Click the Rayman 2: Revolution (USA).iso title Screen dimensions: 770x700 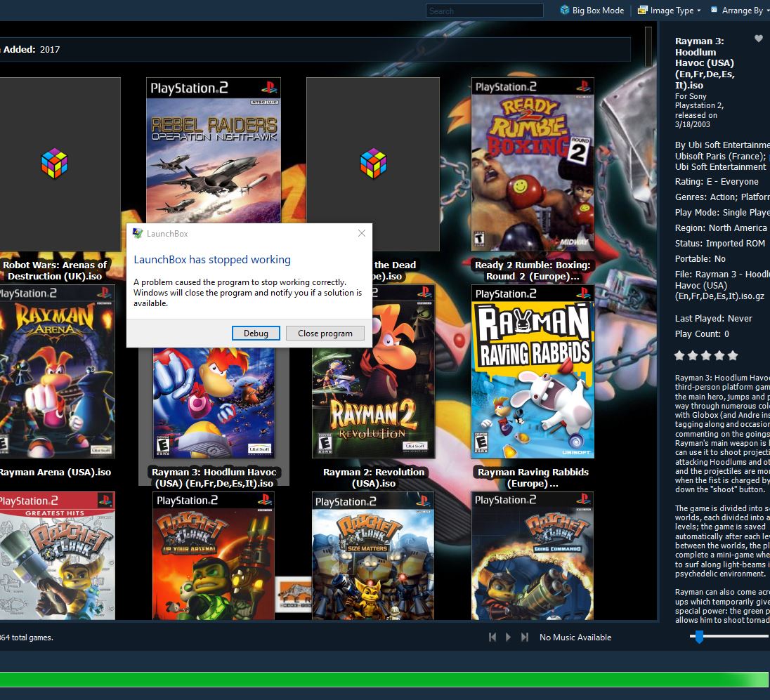click(x=374, y=477)
